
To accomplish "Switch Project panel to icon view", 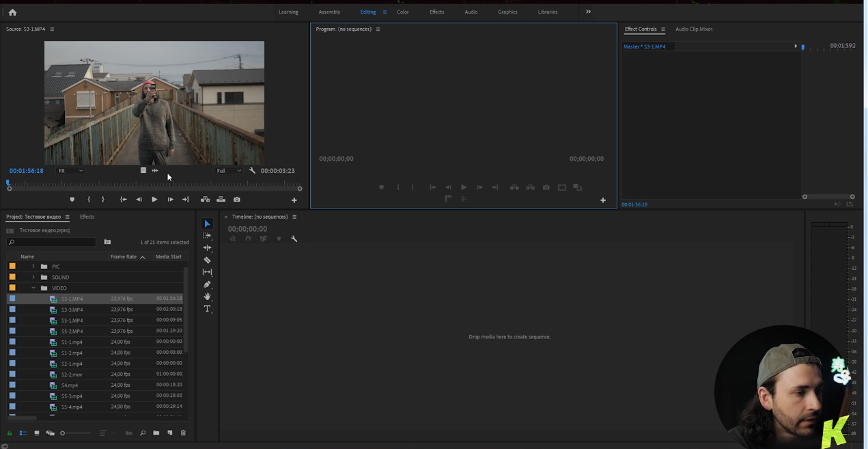I will pos(37,433).
